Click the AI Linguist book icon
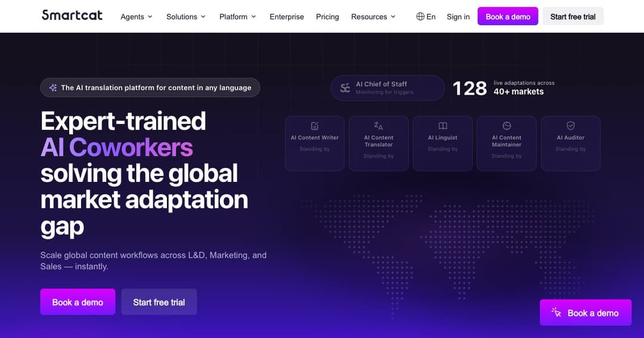 442,126
